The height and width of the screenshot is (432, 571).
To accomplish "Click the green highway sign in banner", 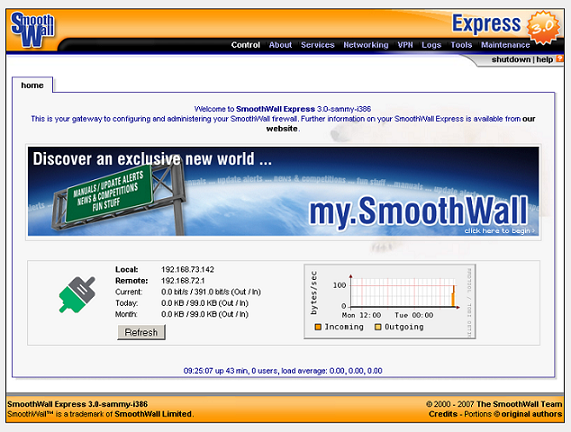I will coord(108,193).
